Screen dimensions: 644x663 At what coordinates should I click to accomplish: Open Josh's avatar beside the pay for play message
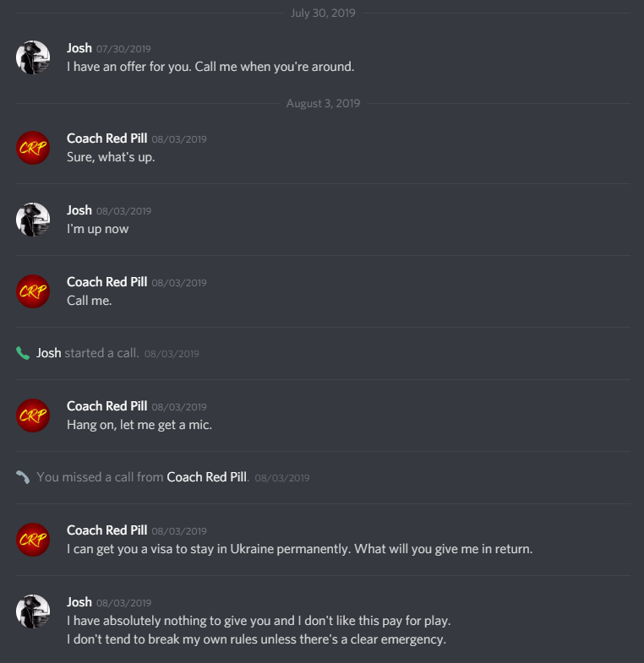(33, 611)
